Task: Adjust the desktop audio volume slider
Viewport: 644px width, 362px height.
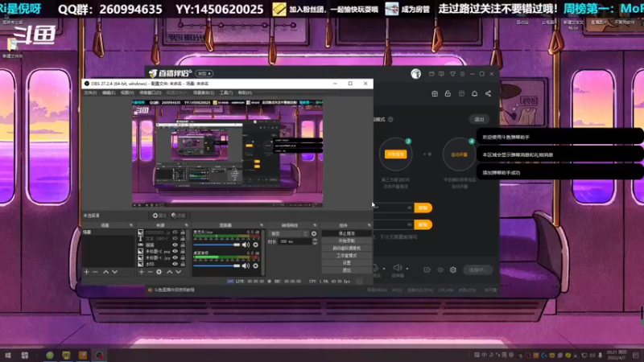Action: pos(217,265)
